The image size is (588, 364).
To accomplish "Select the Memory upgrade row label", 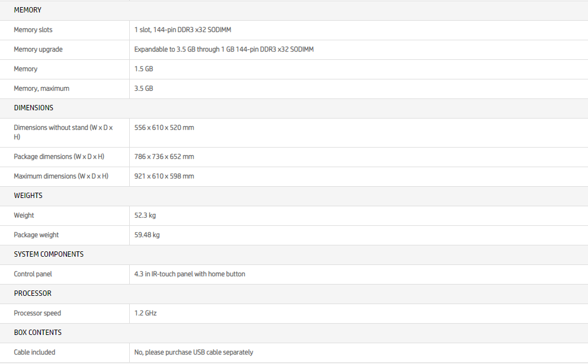I will coord(38,49).
